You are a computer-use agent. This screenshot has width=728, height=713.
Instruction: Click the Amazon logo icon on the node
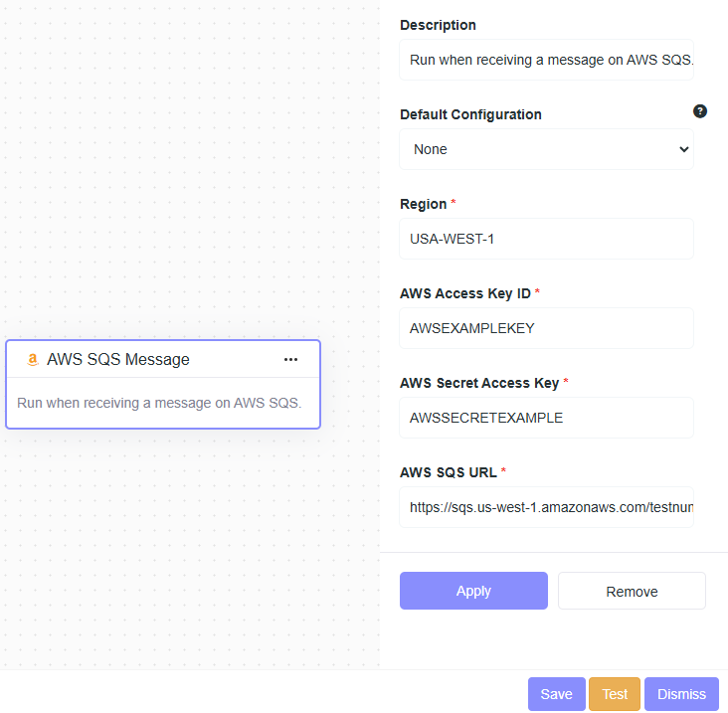pos(32,360)
